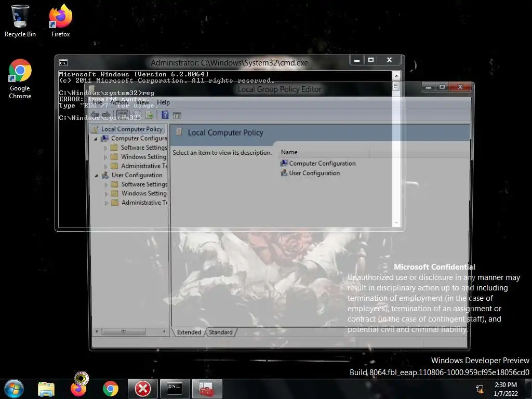The height and width of the screenshot is (399, 532).
Task: Open the View menu in Group Policy Editor
Action: coord(142,102)
